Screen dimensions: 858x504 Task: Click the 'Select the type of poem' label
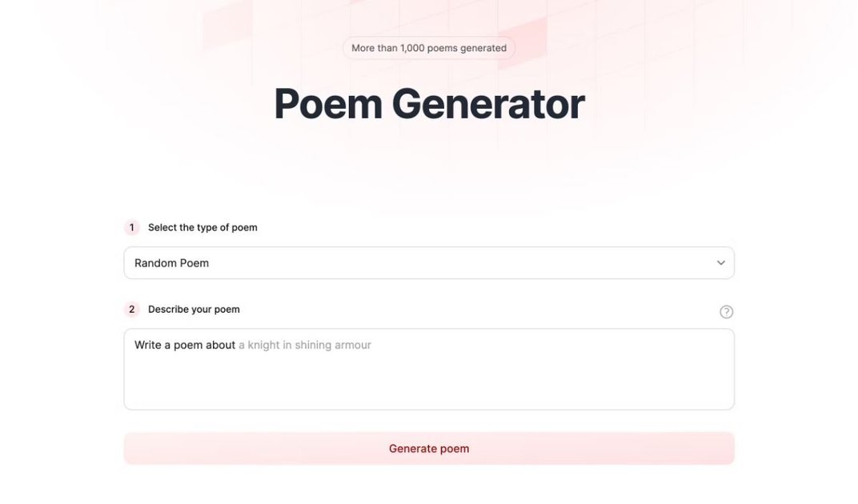click(202, 227)
